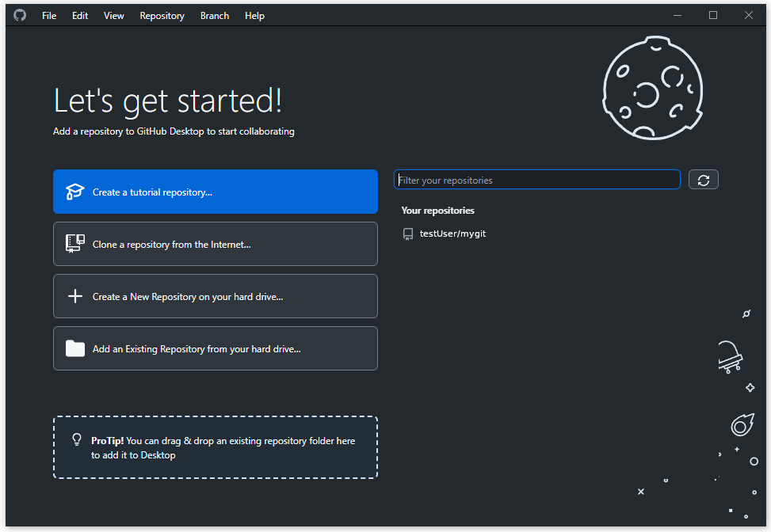
Task: Focus the Filter your repositories field
Action: 536,180
